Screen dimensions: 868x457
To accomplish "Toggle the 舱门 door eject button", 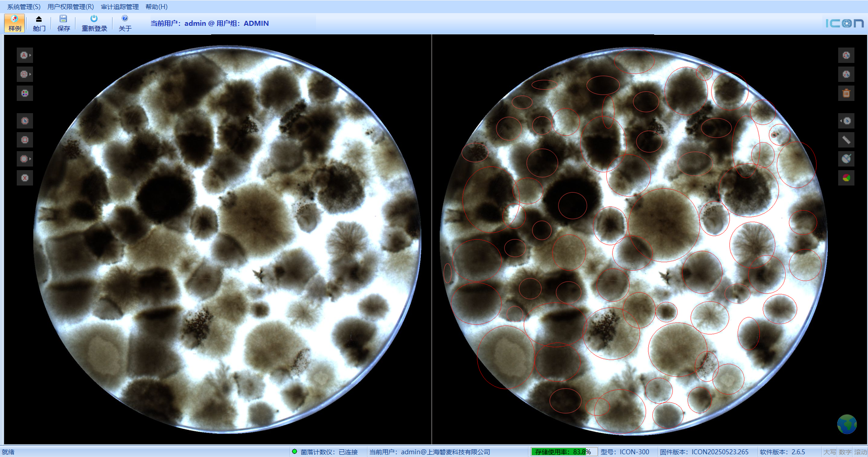I will pos(39,23).
